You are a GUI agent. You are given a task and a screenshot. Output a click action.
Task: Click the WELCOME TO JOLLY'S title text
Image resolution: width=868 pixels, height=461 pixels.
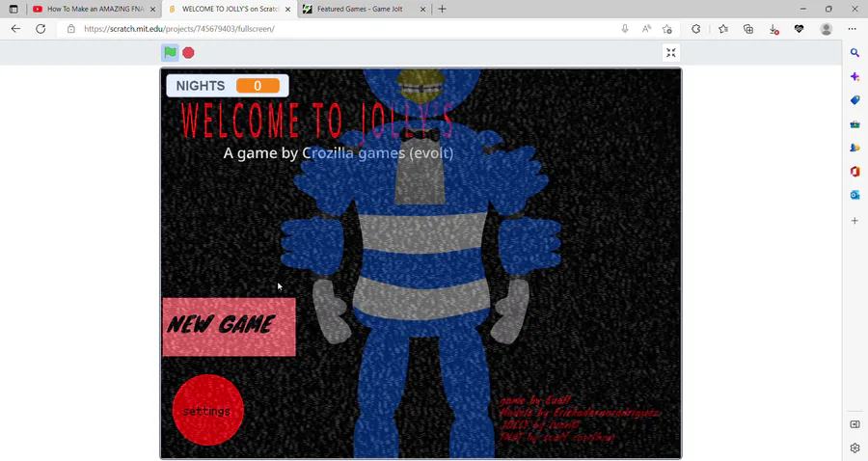tap(317, 121)
